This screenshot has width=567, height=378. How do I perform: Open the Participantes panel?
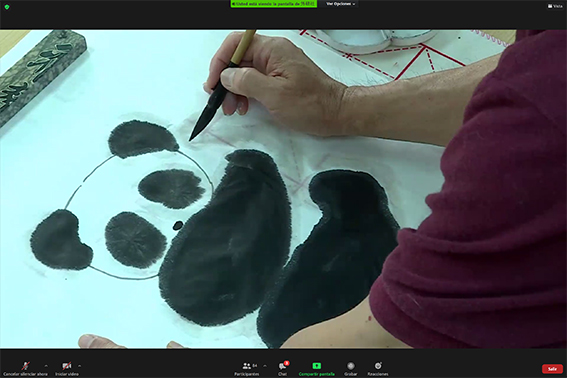coord(247,369)
